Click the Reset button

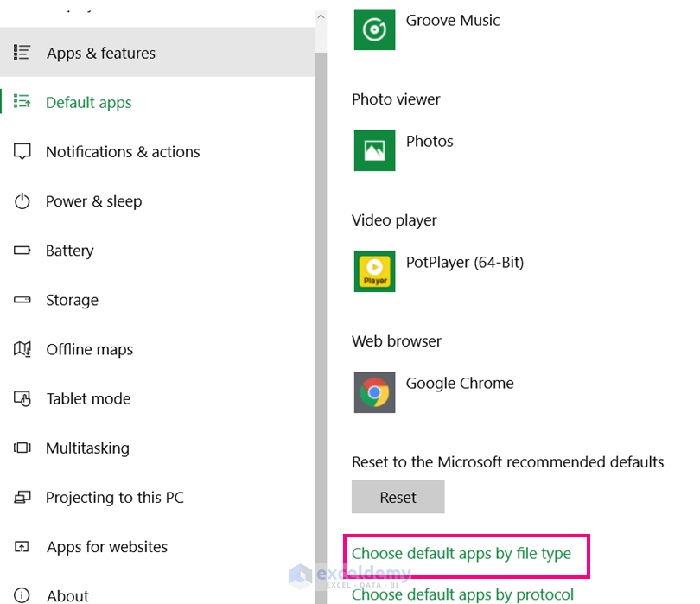[x=398, y=497]
